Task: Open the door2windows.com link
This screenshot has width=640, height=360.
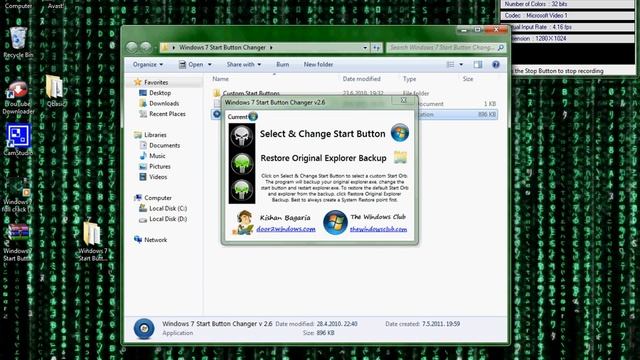Action: tap(286, 229)
